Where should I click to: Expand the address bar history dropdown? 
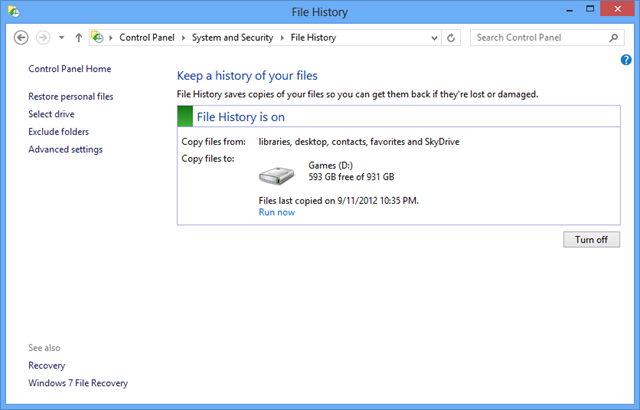pyautogui.click(x=433, y=37)
